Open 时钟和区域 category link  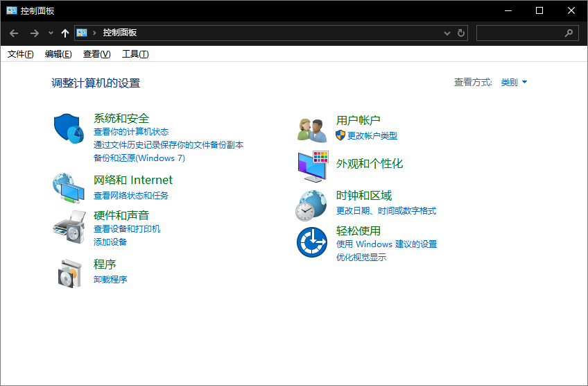[364, 196]
